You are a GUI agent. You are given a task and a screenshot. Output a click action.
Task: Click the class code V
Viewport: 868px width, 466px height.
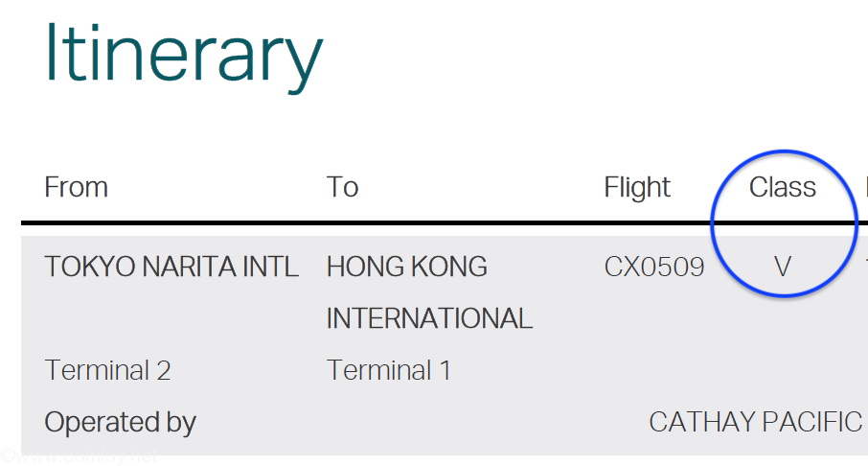point(782,268)
